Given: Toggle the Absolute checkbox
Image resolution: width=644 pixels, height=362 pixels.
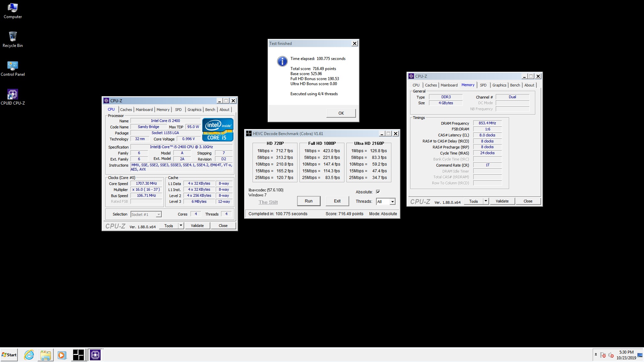Looking at the screenshot, I should (378, 192).
